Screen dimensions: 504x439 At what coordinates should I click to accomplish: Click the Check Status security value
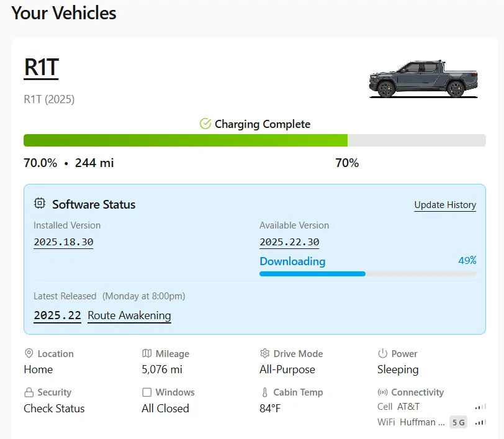(x=54, y=409)
